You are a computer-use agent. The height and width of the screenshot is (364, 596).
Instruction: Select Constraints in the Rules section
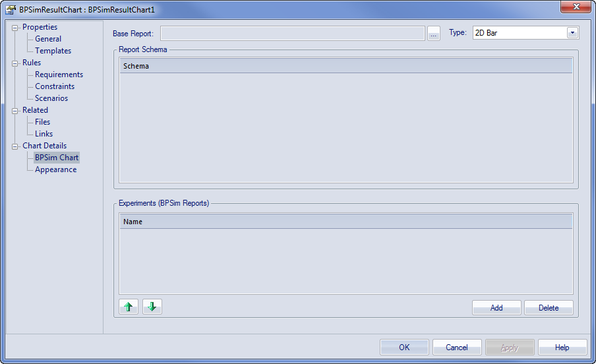click(x=55, y=86)
